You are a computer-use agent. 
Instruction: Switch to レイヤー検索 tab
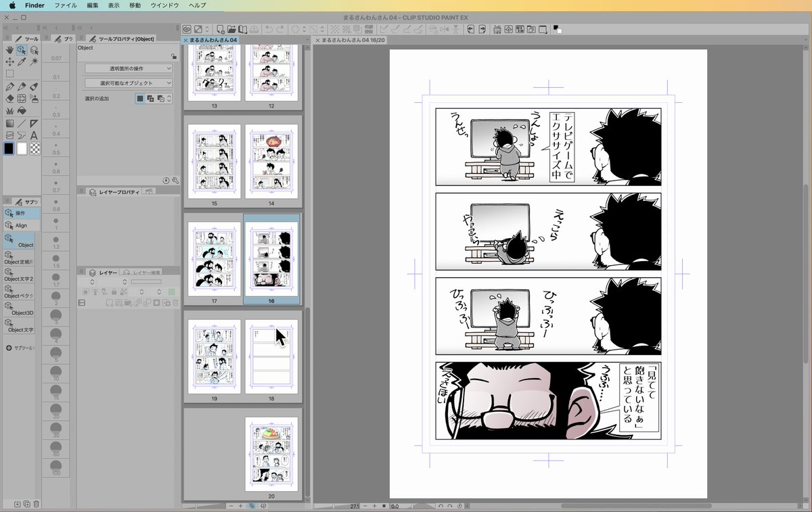click(142, 273)
